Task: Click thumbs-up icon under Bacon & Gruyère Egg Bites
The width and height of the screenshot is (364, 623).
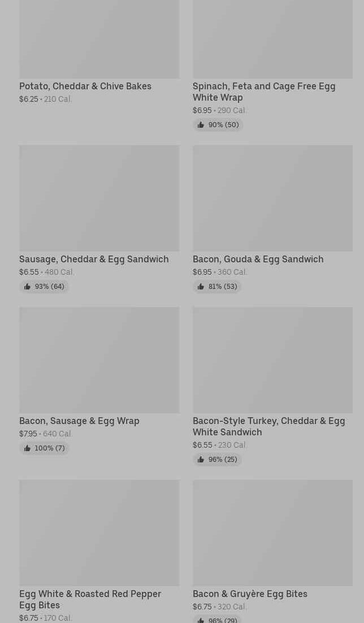Action: (201, 620)
